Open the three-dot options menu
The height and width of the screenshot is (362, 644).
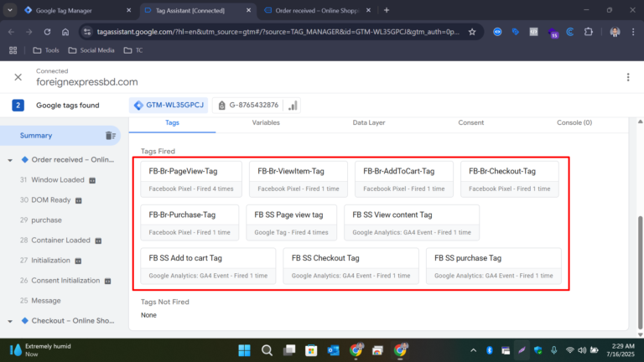point(627,77)
